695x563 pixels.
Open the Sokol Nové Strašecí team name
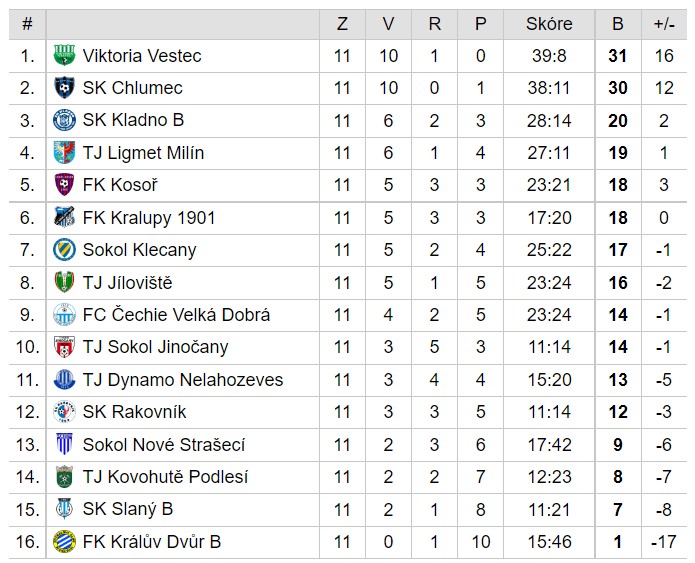164,445
